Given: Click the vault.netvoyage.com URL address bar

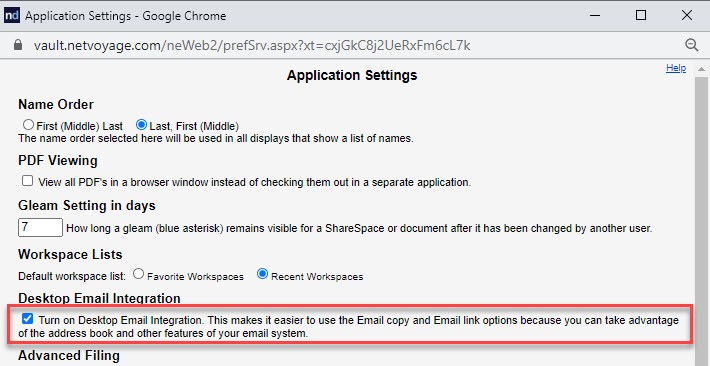Looking at the screenshot, I should 252,45.
